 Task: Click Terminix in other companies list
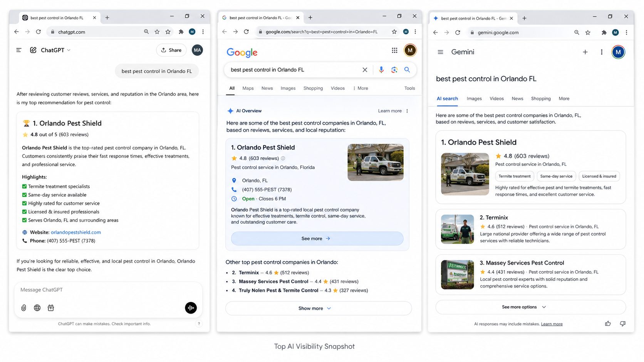coord(249,272)
